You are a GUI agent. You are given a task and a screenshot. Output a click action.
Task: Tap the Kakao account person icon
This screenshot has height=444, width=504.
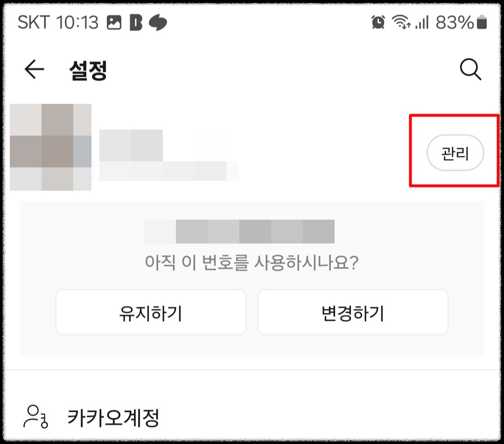[x=35, y=416]
